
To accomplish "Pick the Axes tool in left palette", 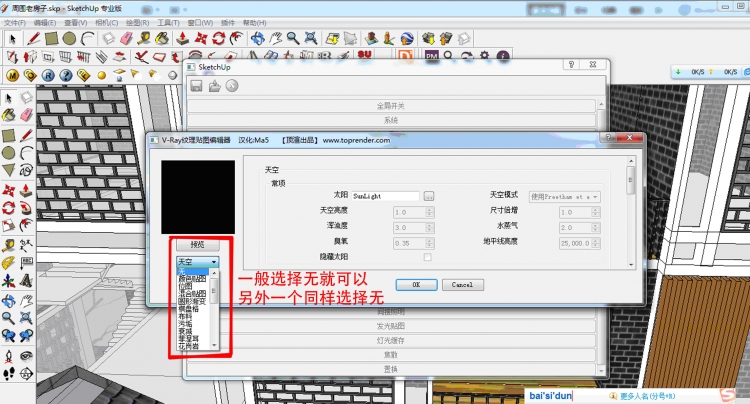I will 9,281.
